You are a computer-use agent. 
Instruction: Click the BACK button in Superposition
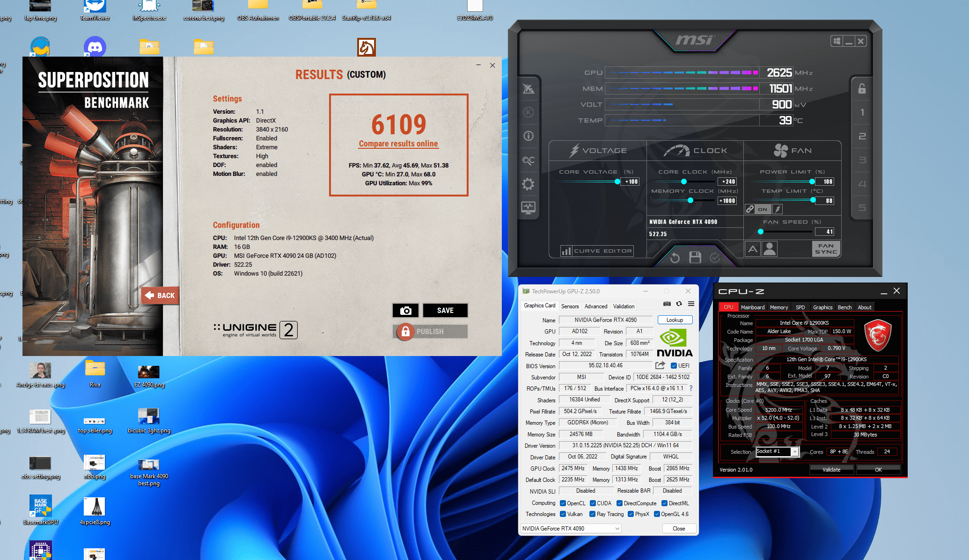coord(161,295)
